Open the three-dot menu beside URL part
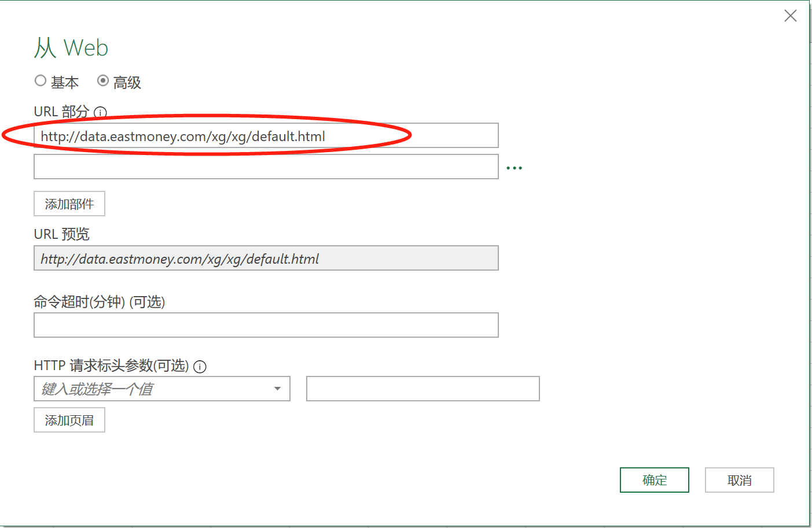The width and height of the screenshot is (812, 528). [x=514, y=168]
